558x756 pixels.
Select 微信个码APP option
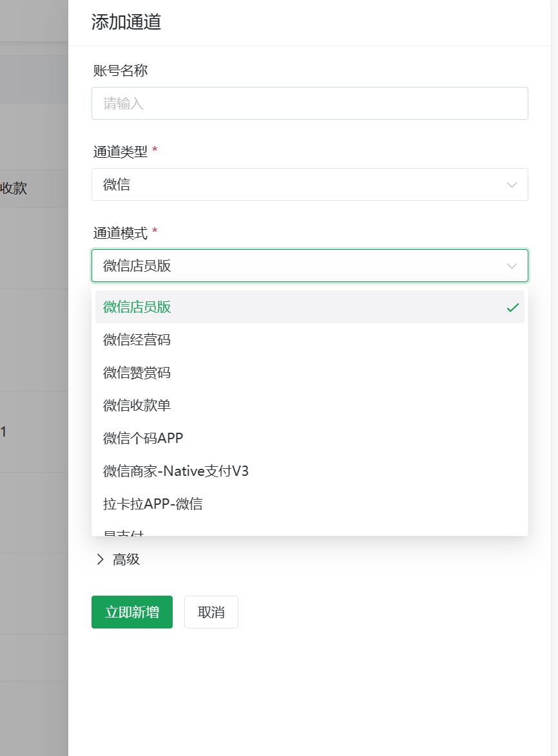[x=310, y=439]
